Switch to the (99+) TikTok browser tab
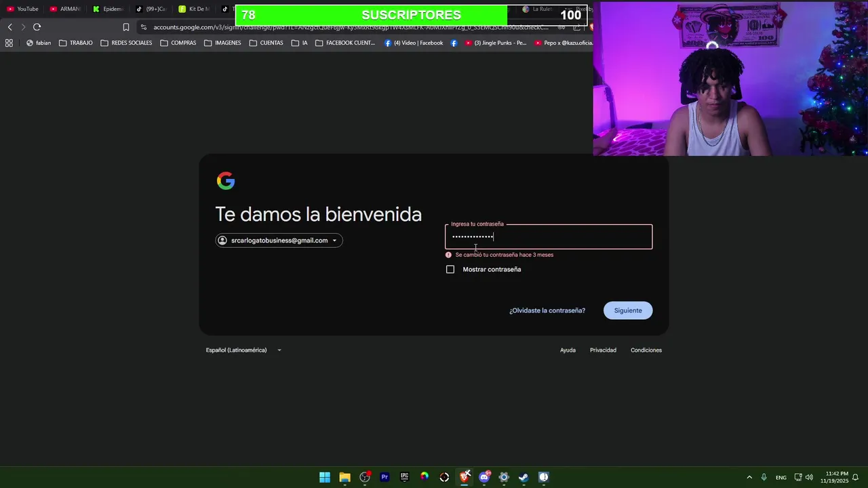The image size is (868, 488). [x=152, y=9]
